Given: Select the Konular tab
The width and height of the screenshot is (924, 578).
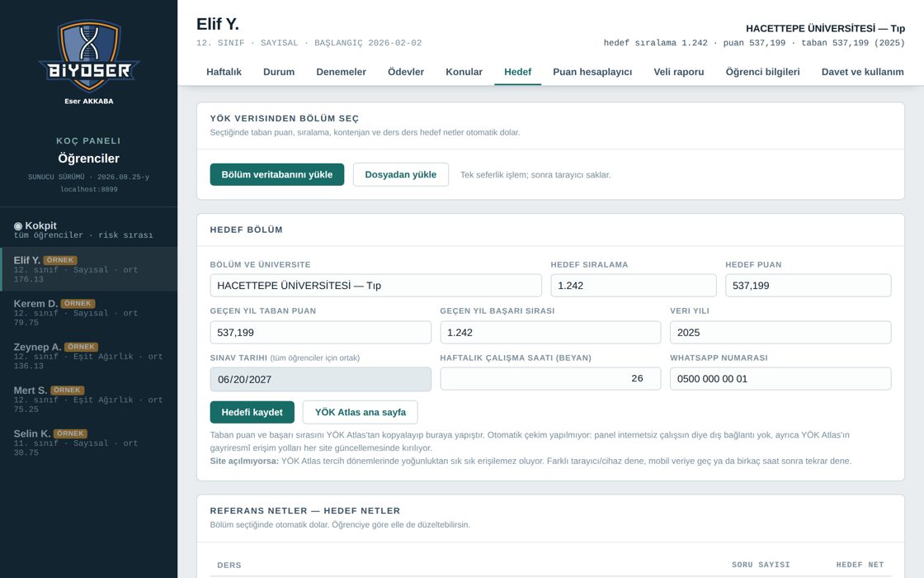Looking at the screenshot, I should click(x=464, y=72).
